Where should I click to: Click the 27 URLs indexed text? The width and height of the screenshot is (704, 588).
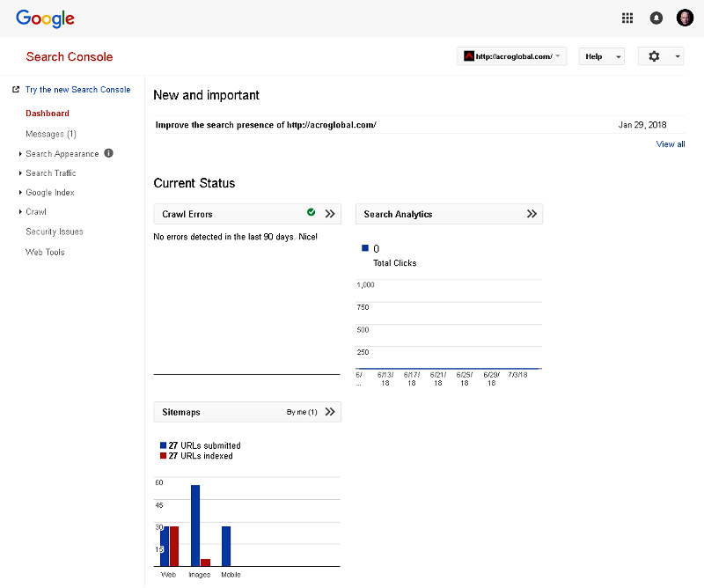(x=201, y=456)
